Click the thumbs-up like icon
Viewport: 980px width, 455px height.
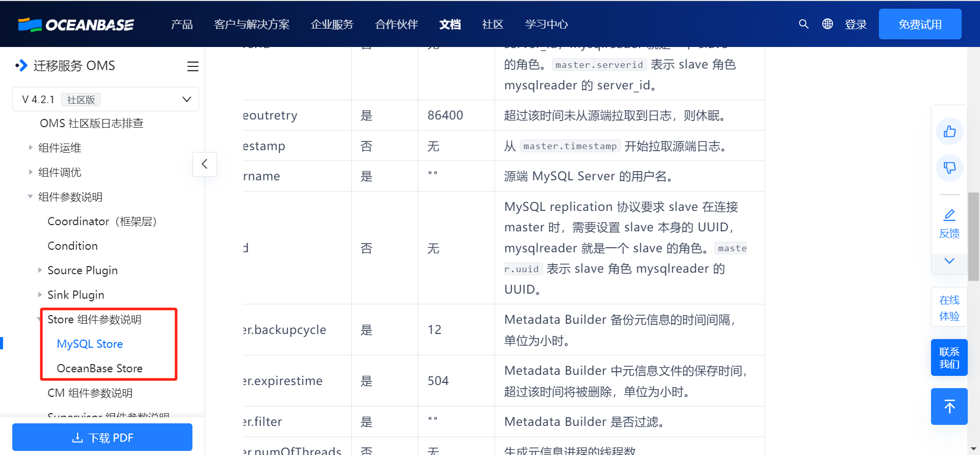click(949, 131)
